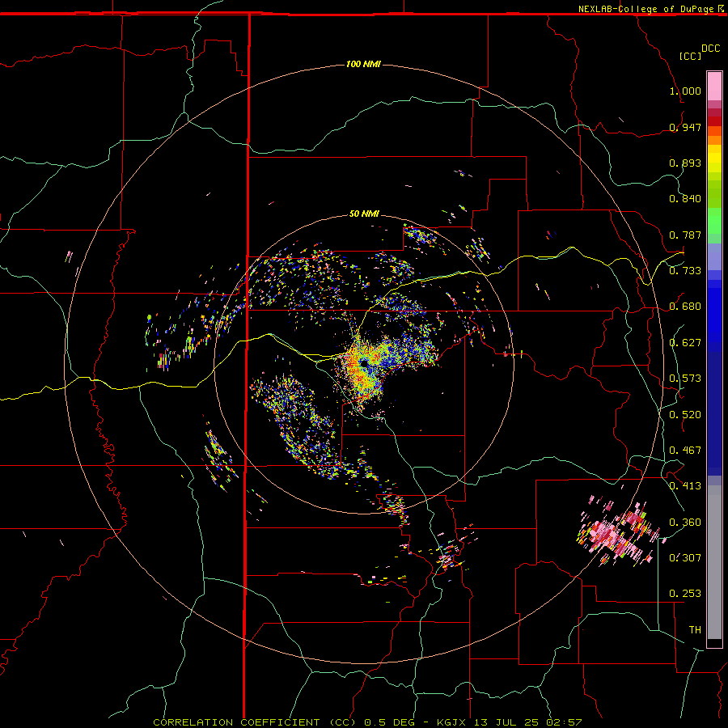Click the 0.360 color scale value

pyautogui.click(x=685, y=523)
